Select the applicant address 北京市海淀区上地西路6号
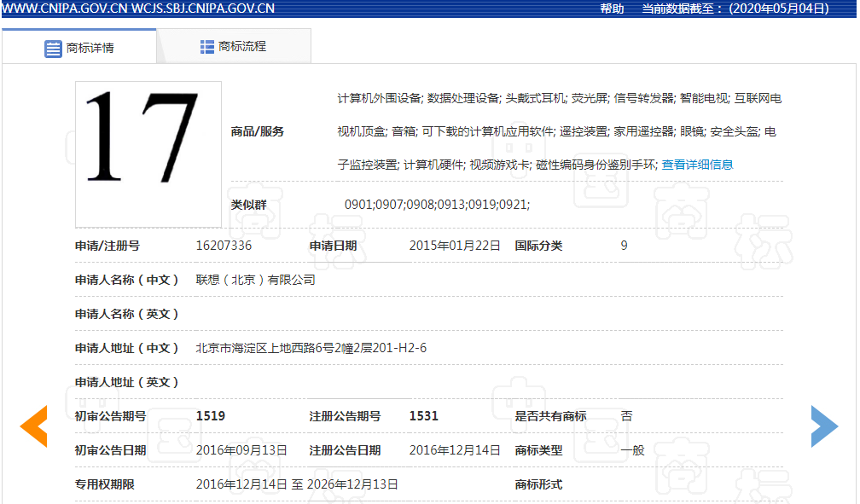The width and height of the screenshot is (860, 504). pos(311,348)
